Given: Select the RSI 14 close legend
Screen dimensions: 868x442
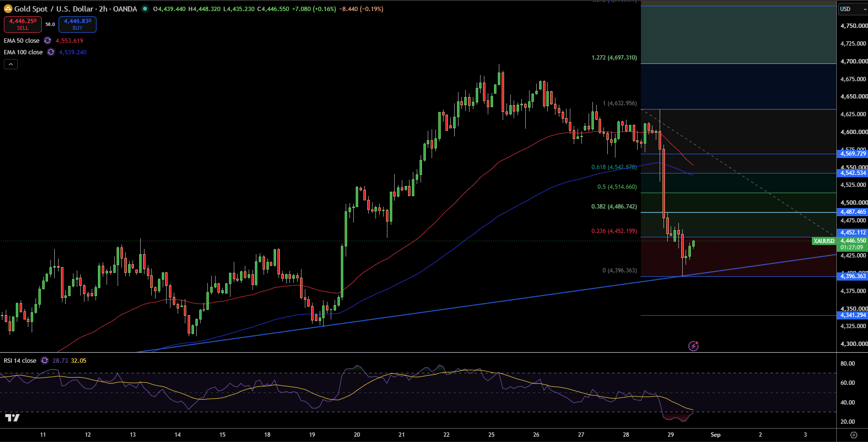Looking at the screenshot, I should [20, 361].
